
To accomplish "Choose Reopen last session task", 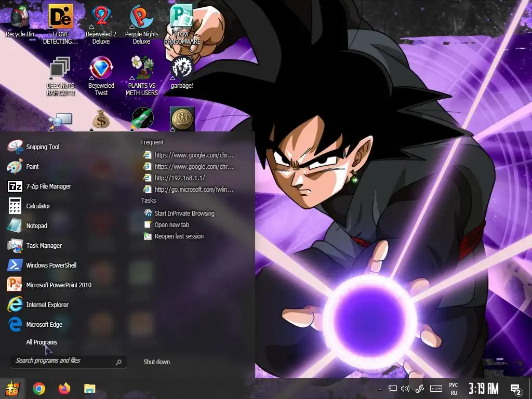I will coord(174,236).
